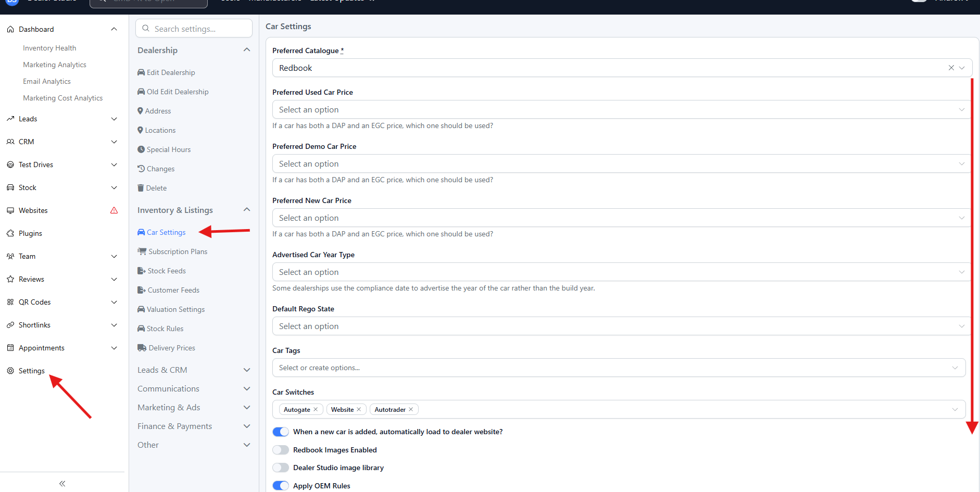This screenshot has width=980, height=492.
Task: Open Marketing Cost Analytics link
Action: pos(62,98)
